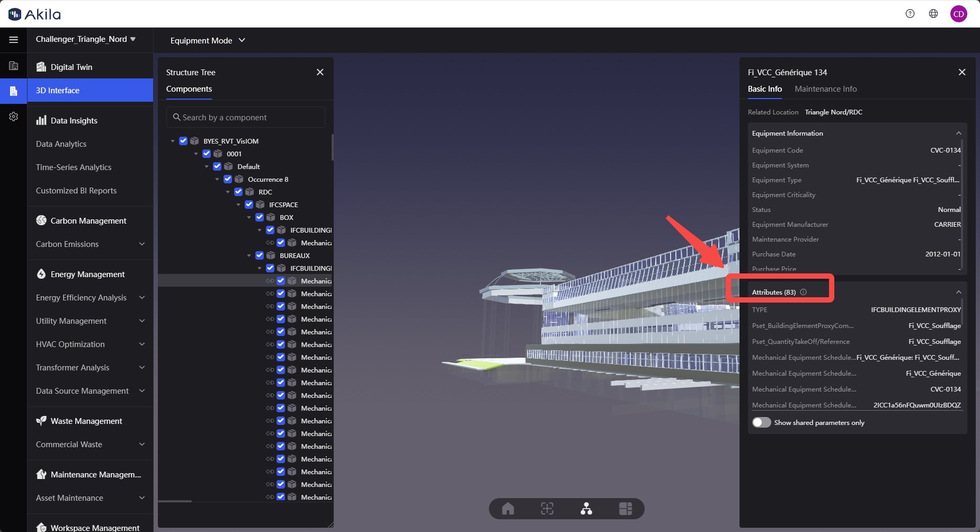Open the Equipment Mode dropdown
This screenshot has width=980, height=532.
pyautogui.click(x=208, y=40)
